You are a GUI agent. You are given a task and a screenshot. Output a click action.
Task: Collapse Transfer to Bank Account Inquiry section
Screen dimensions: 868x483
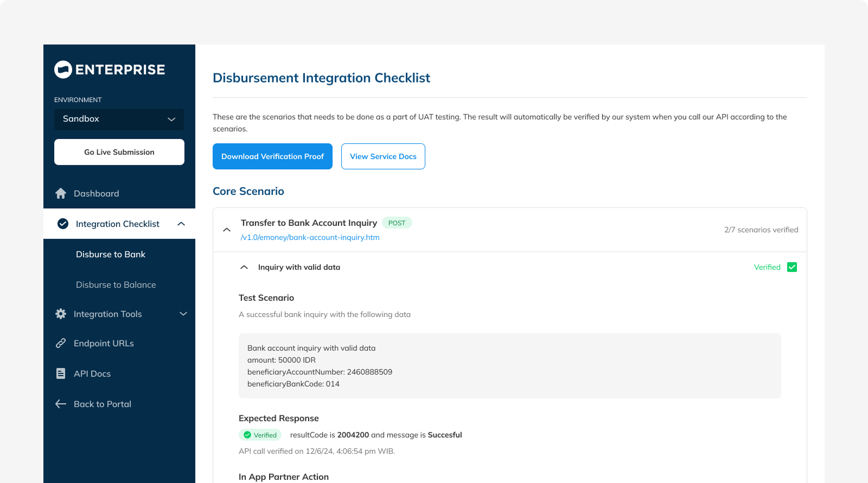tap(227, 230)
